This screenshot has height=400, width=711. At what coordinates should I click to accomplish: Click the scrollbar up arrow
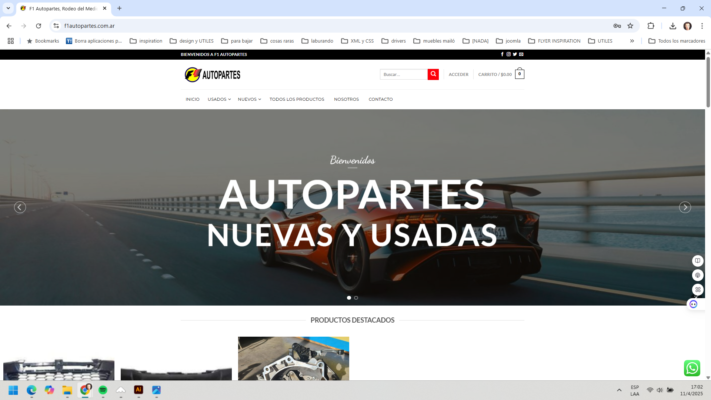point(708,53)
